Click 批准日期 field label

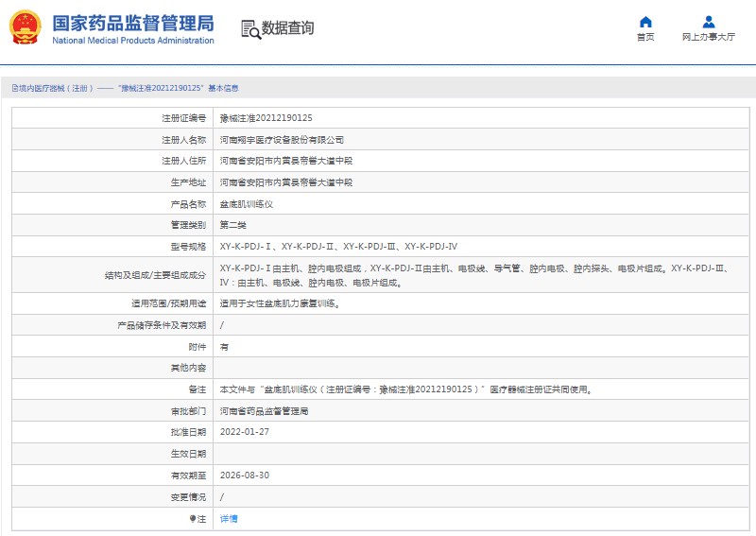[x=188, y=432]
